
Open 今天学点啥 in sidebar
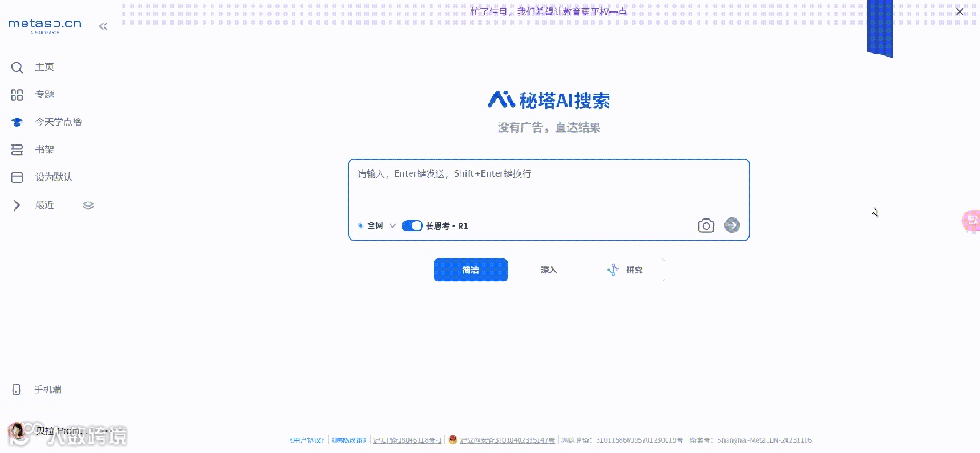(58, 123)
